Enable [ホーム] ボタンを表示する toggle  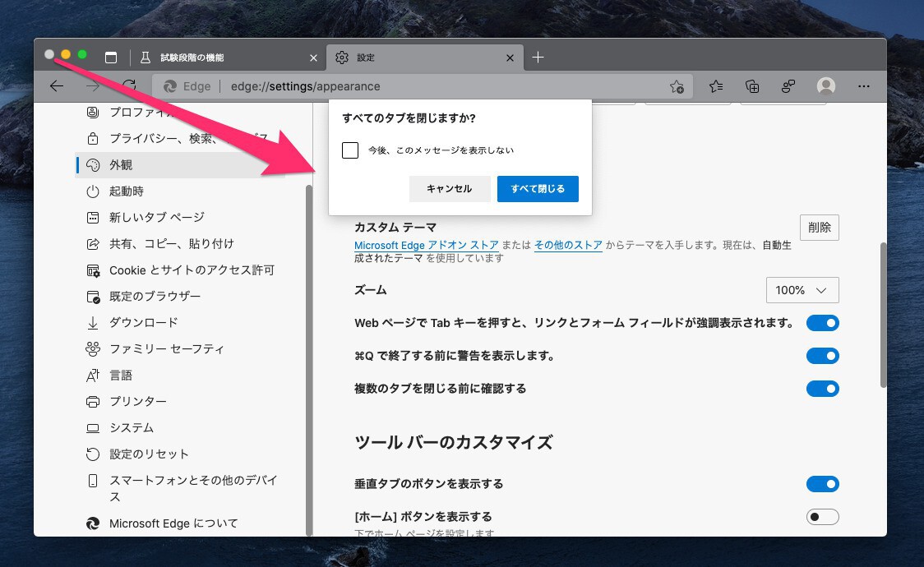click(822, 517)
